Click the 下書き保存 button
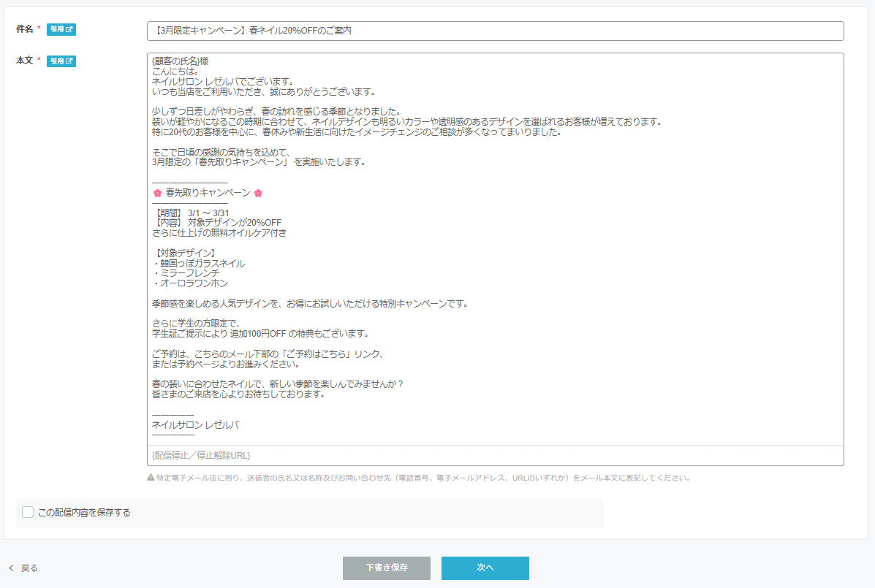 click(386, 568)
